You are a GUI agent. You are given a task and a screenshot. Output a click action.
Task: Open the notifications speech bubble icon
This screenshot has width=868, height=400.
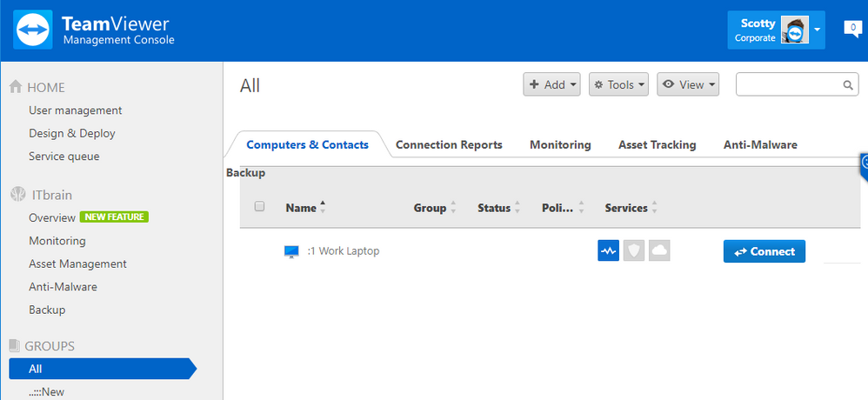coord(852,28)
